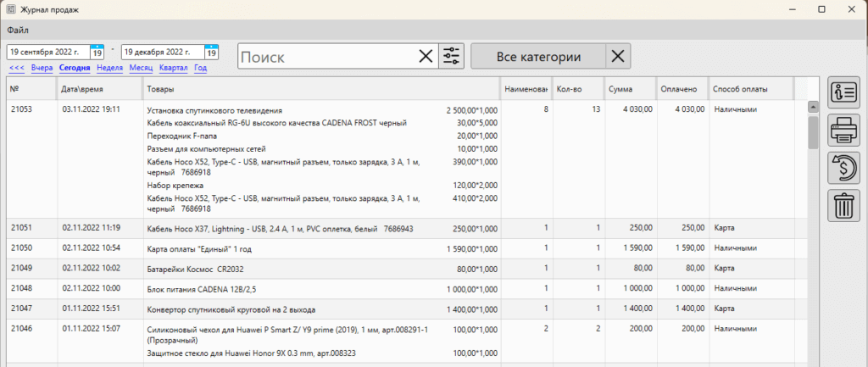The height and width of the screenshot is (367, 868).
Task: Open end date calendar picker
Action: (x=211, y=53)
